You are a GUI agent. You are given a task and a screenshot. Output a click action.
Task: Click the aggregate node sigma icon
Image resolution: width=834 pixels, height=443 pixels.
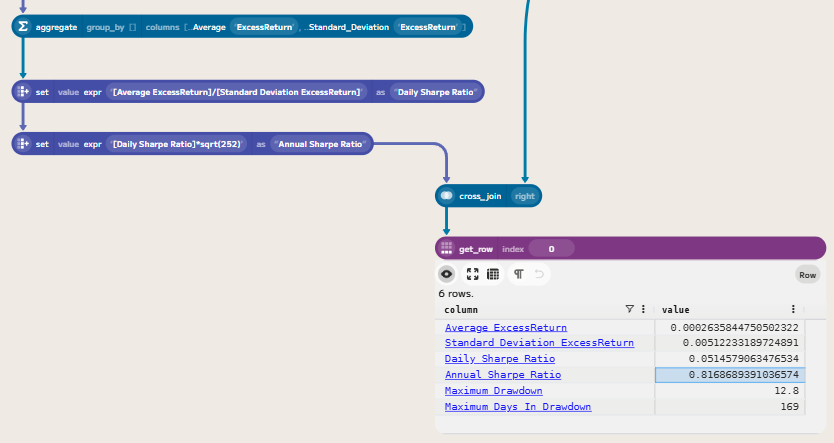pos(23,27)
